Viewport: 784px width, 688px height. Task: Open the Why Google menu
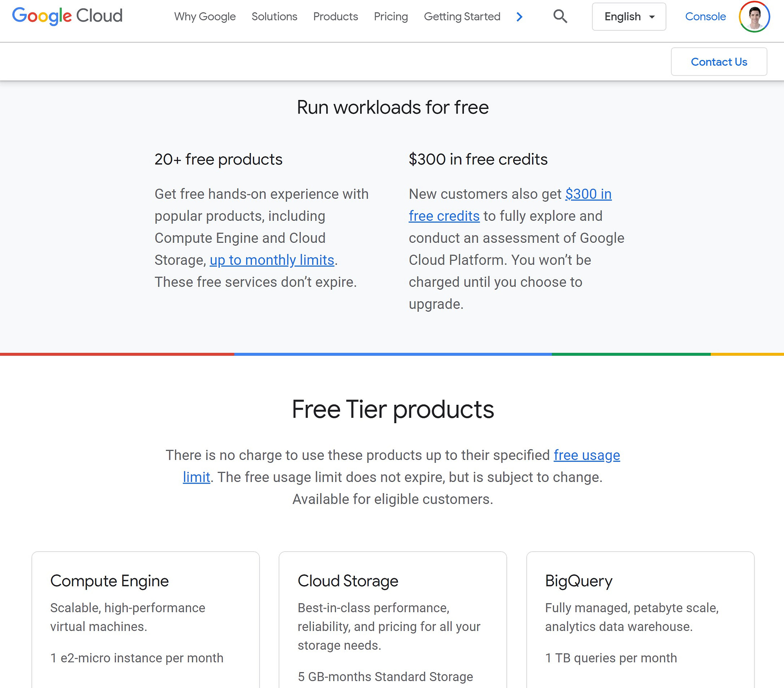pos(205,17)
